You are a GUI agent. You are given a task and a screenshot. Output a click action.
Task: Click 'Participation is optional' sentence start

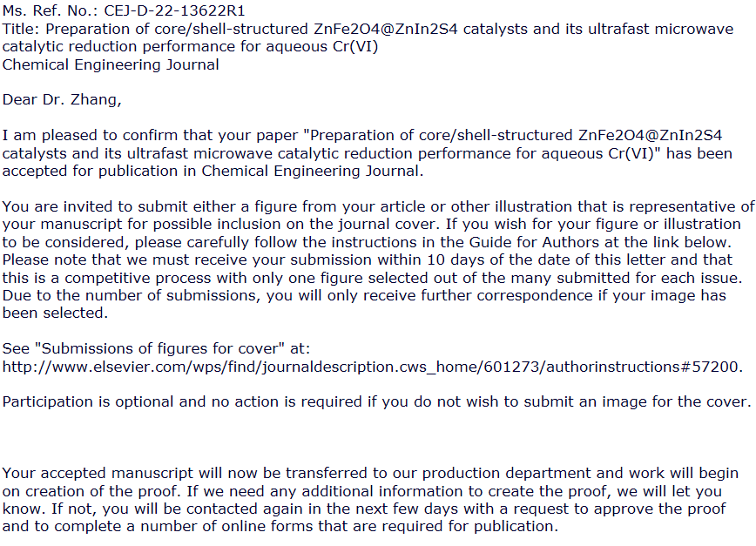click(x=87, y=402)
